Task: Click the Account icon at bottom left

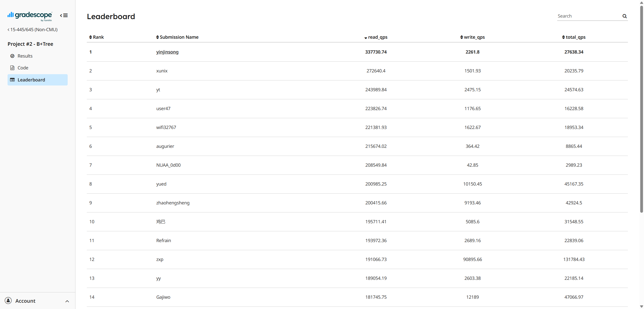Action: click(x=8, y=301)
